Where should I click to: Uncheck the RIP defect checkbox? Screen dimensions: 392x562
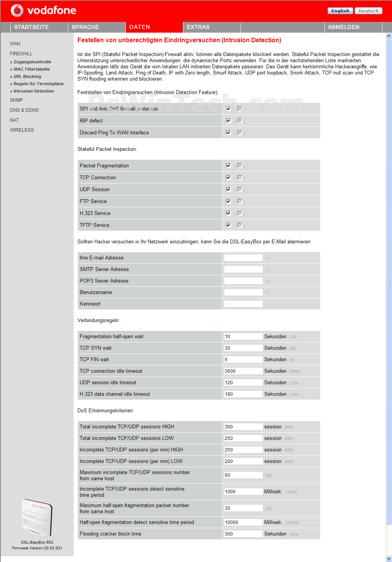tap(228, 121)
